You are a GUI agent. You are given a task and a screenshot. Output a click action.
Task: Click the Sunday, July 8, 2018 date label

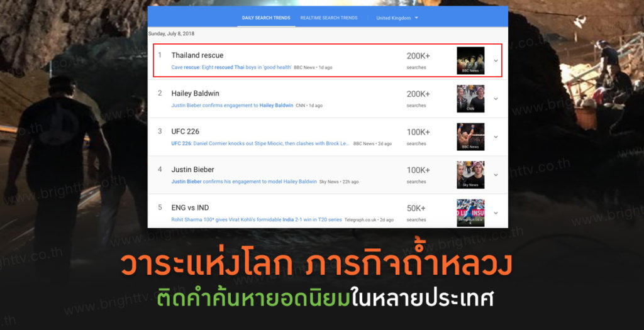[x=171, y=34]
